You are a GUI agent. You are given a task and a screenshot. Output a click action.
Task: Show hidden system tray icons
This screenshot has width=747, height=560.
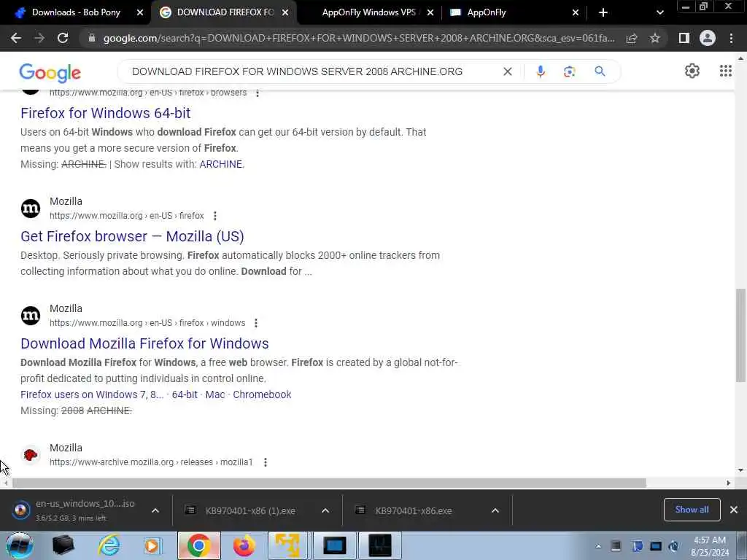[598, 546]
